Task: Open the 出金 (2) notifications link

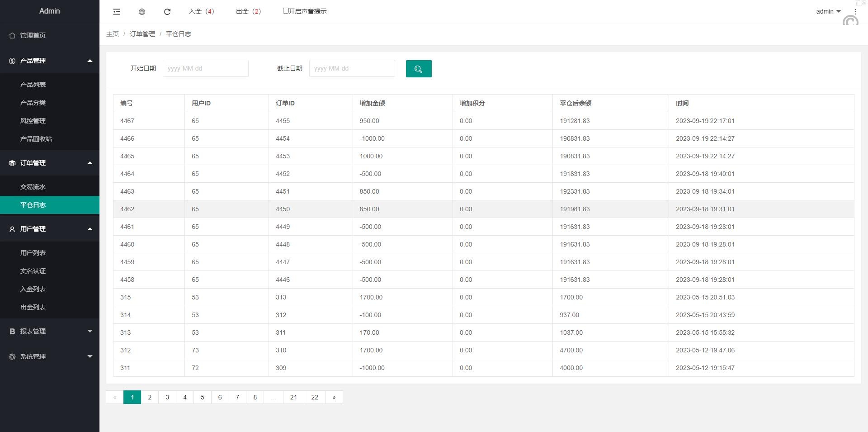Action: coord(248,11)
